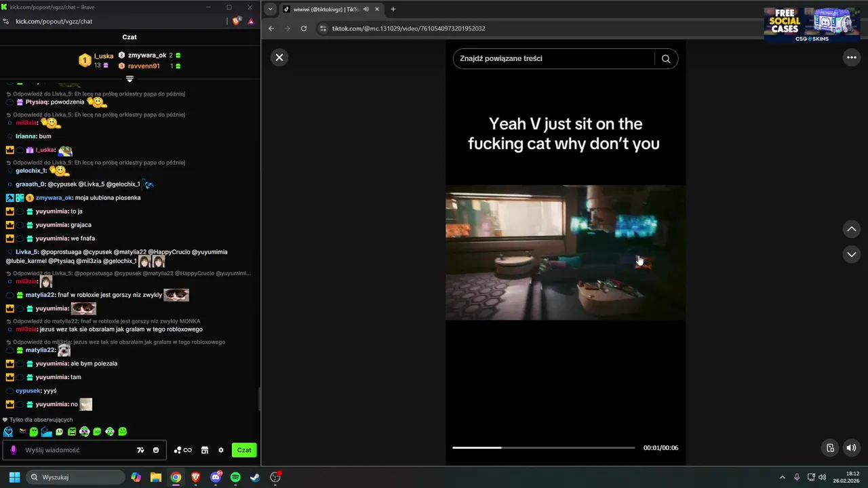Mute the TikTok video with speaker icon

[x=851, y=447]
